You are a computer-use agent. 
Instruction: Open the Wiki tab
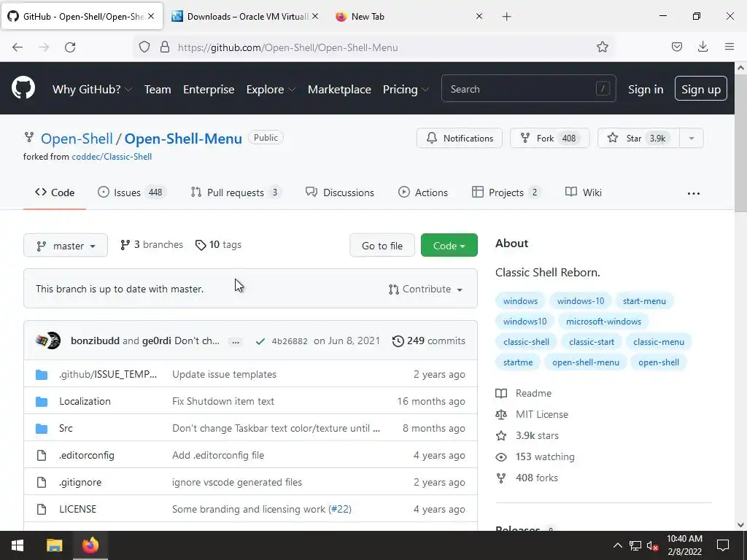pos(583,192)
